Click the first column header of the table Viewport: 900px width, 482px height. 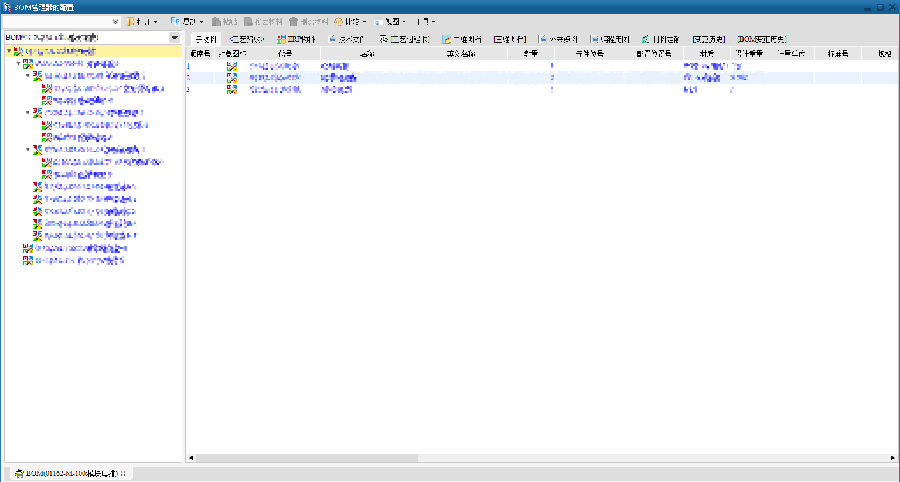click(200, 54)
